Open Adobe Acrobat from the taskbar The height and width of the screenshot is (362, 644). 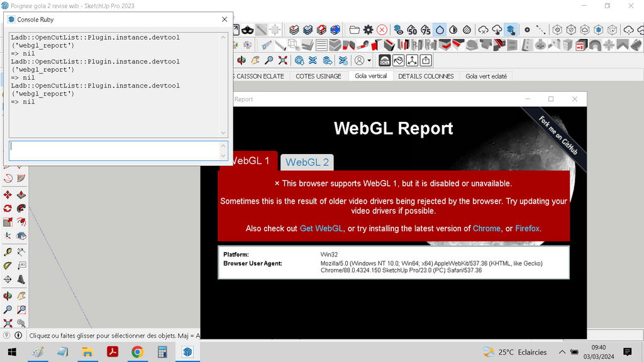113,352
